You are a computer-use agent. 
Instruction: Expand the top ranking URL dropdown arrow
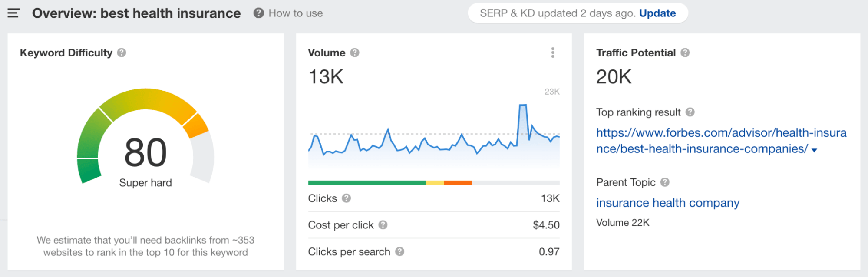[x=814, y=150]
